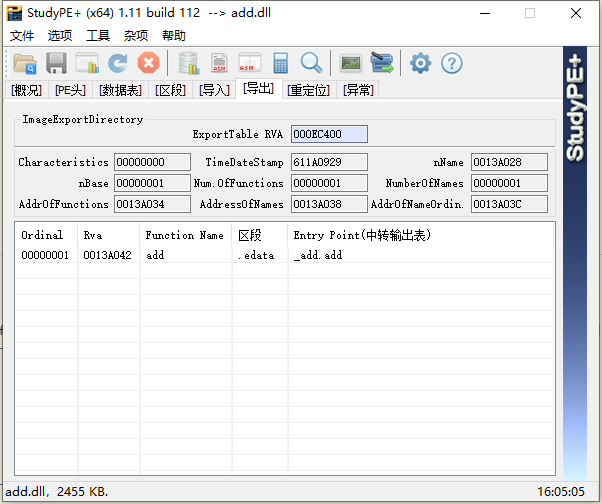Close the StudyPE+ window
Screen dimensions: 602x504
576,13
